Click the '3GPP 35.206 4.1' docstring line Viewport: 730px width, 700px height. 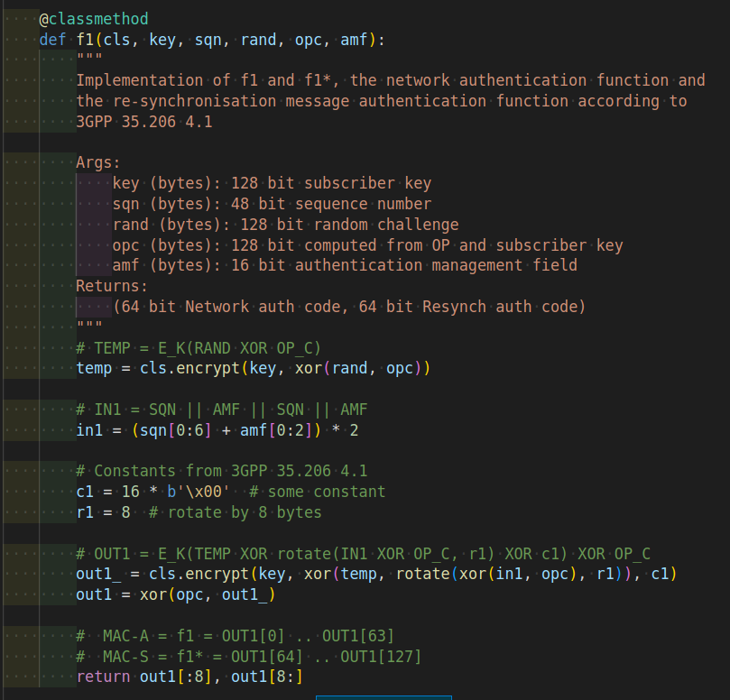tap(144, 122)
